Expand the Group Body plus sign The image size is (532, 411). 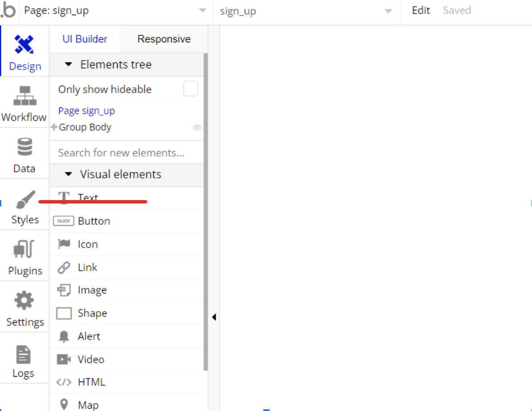tap(54, 127)
